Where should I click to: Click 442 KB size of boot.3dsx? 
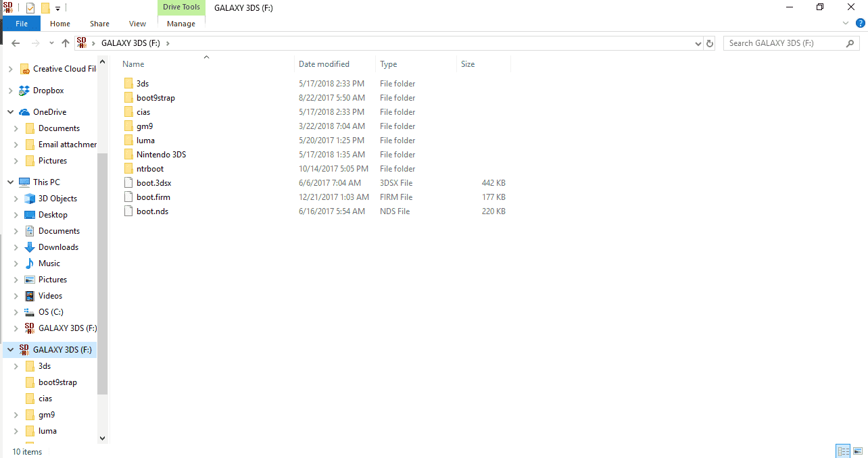pos(493,183)
